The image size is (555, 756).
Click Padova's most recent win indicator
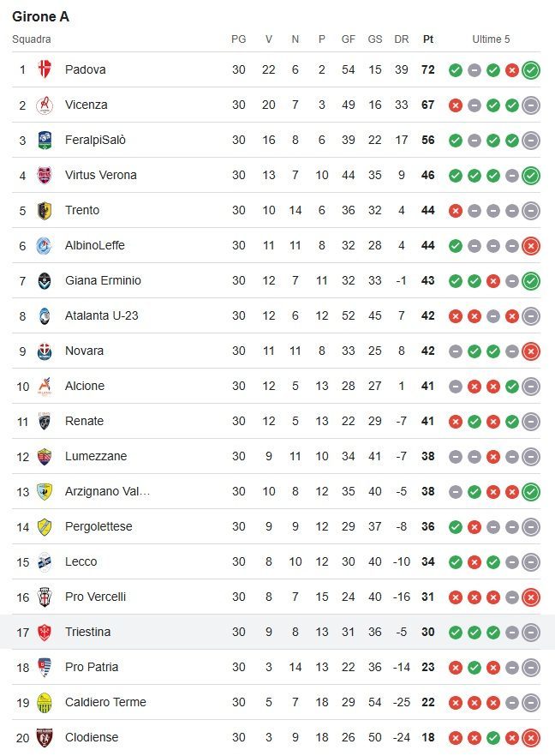point(531,70)
